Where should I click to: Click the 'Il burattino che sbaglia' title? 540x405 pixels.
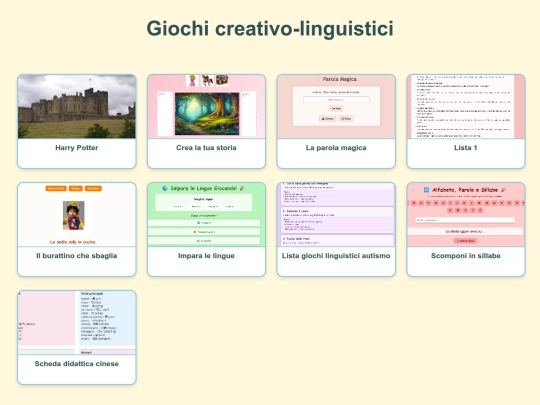coord(77,256)
